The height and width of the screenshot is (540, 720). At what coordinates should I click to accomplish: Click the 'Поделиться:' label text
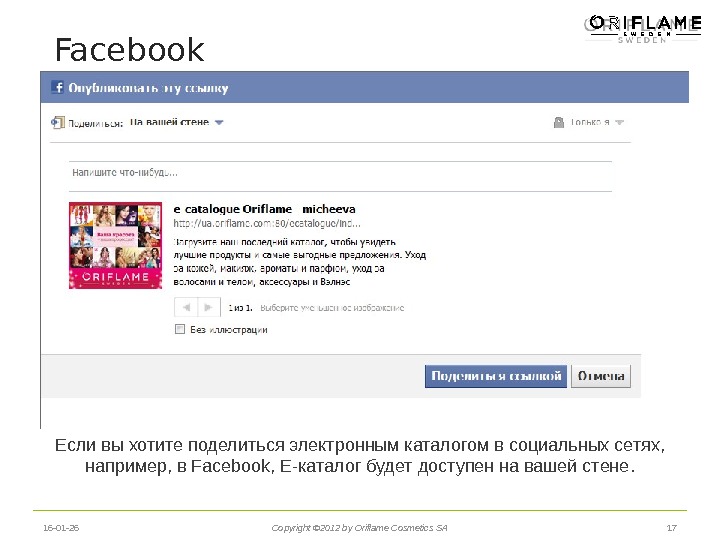(x=96, y=123)
